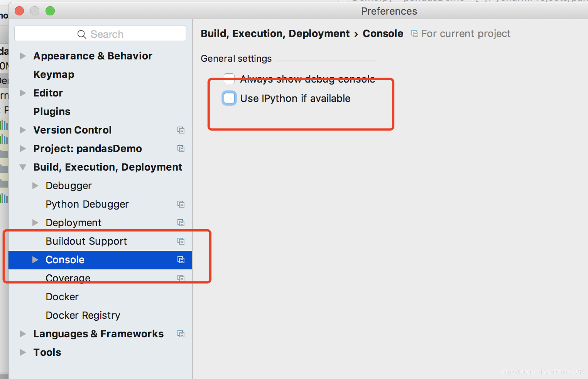Image resolution: width=588 pixels, height=379 pixels.
Task: Click project-level icon beside Python Debugger
Action: tap(181, 204)
